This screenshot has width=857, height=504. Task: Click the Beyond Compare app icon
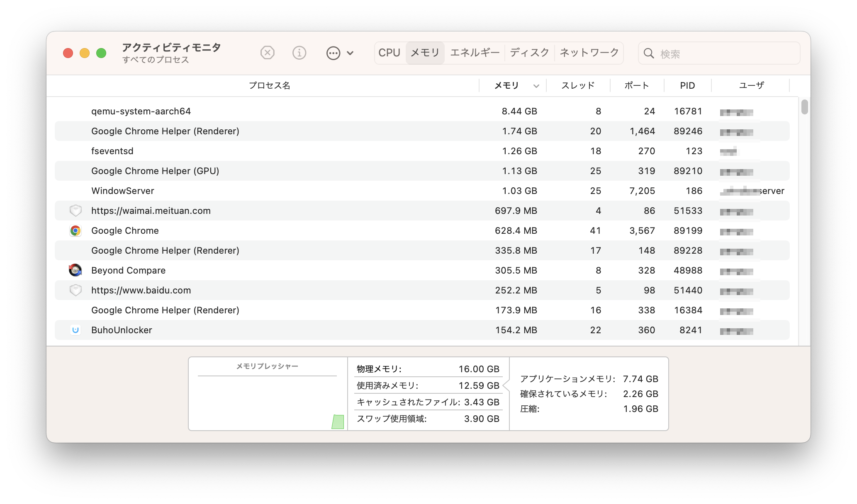[x=75, y=270]
